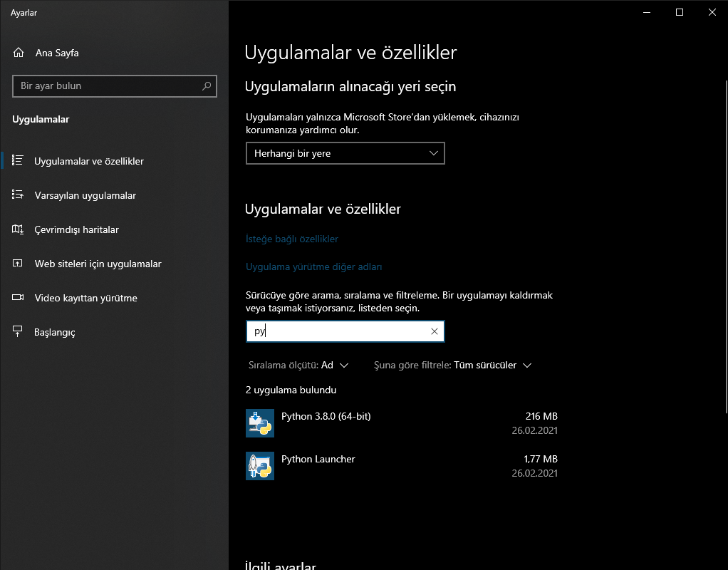Open the Herhangi bir yere dropdown
The height and width of the screenshot is (570, 728).
pos(345,153)
